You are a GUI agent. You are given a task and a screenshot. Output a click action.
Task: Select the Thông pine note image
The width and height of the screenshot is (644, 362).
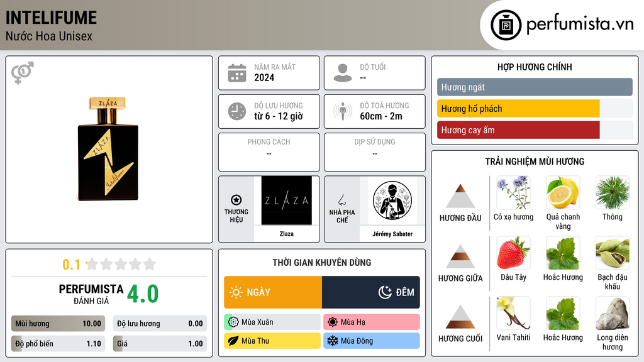coord(613,192)
